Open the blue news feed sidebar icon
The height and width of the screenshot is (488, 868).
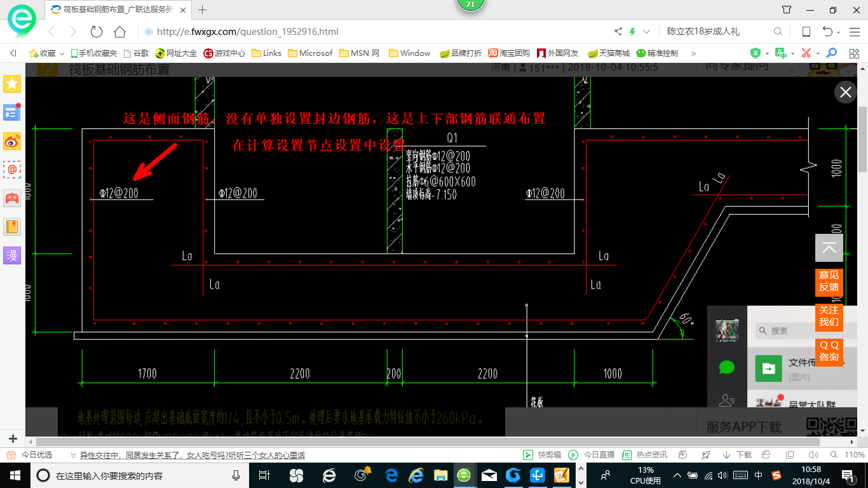tap(12, 112)
